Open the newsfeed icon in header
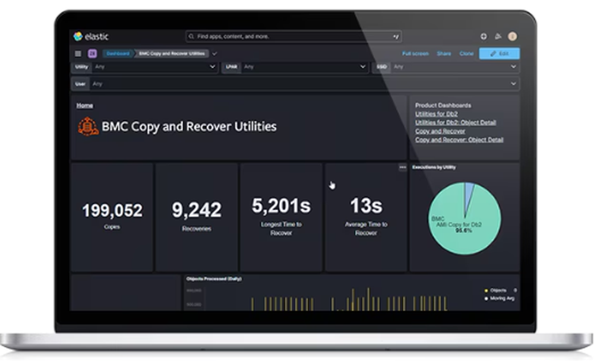 [498, 36]
